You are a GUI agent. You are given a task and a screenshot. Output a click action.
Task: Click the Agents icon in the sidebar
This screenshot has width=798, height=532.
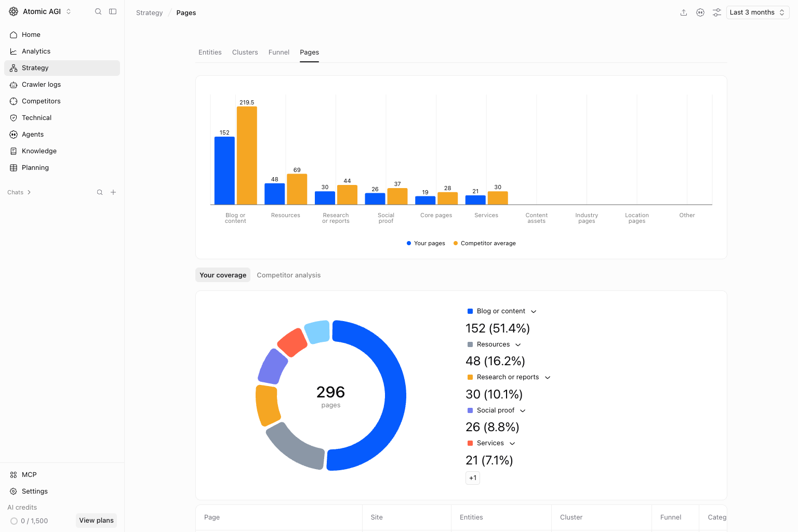(x=14, y=135)
